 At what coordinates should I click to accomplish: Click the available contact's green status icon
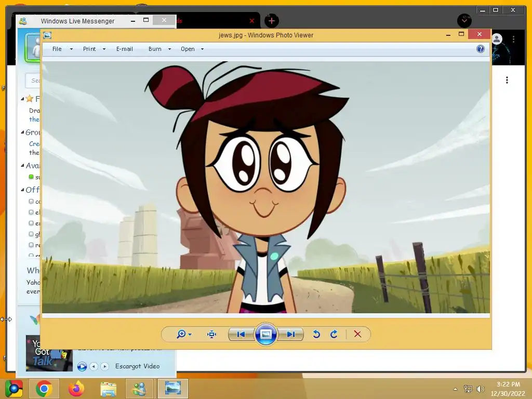pos(31,177)
